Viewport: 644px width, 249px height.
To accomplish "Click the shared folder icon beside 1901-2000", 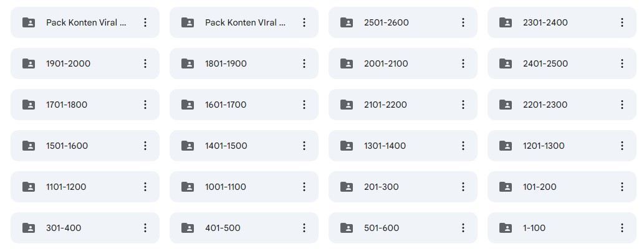I will (29, 63).
